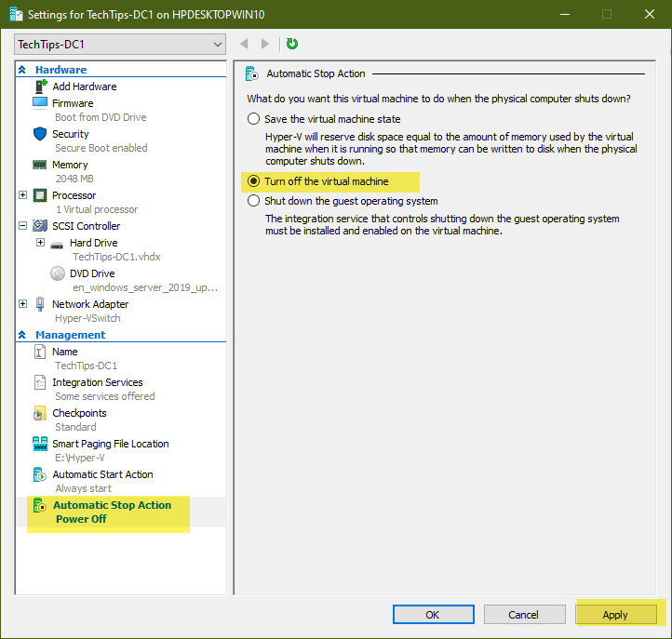Collapse the Management section chevron

pos(22,335)
